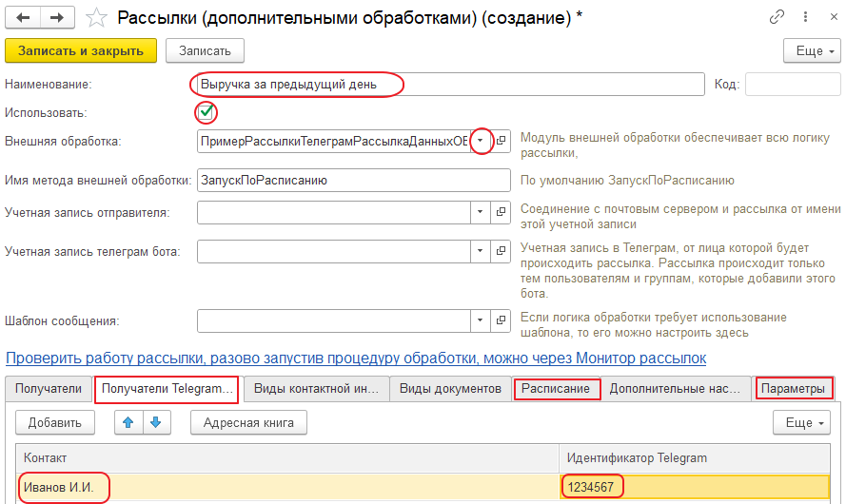Open the Telegram bot account item icon
Viewport: 846px width, 504px height.
click(502, 252)
